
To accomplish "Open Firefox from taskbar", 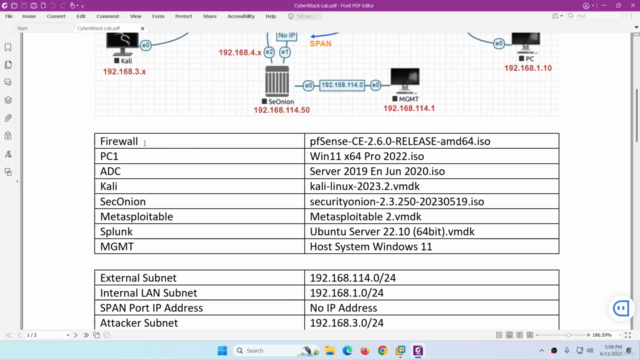I will (x=365, y=351).
